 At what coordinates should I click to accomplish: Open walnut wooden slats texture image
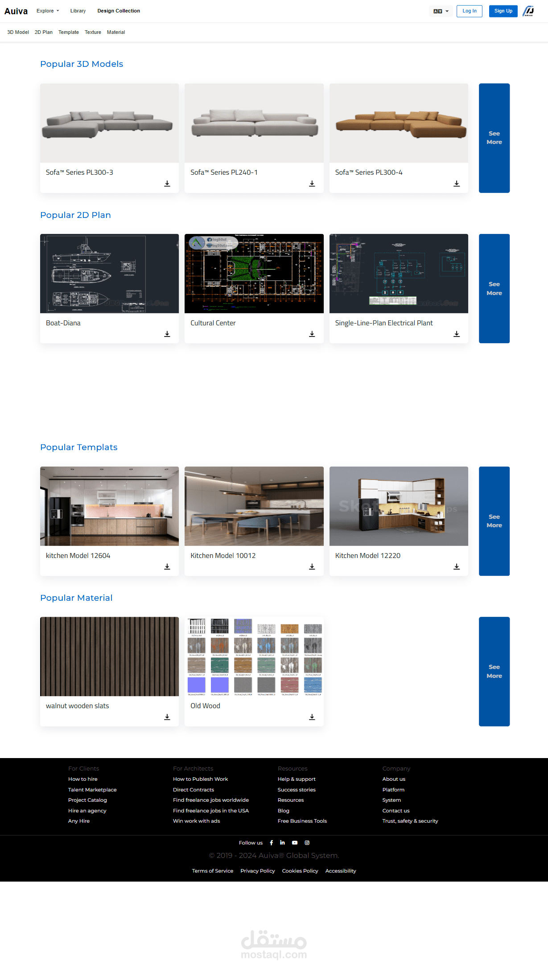pyautogui.click(x=109, y=656)
